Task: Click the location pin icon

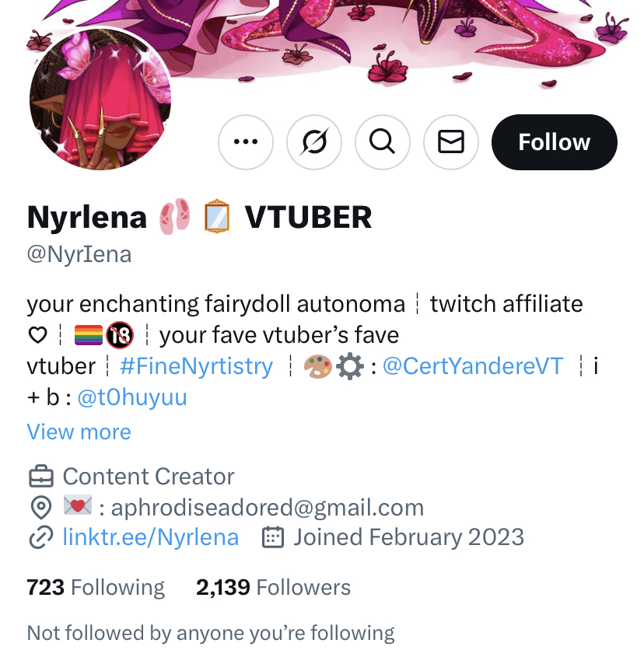Action: click(41, 508)
